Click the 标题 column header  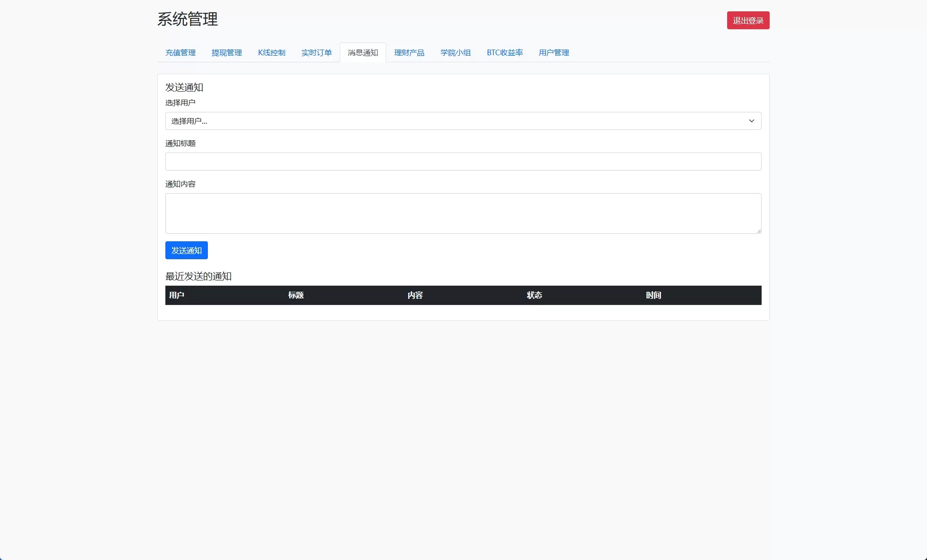coord(296,295)
